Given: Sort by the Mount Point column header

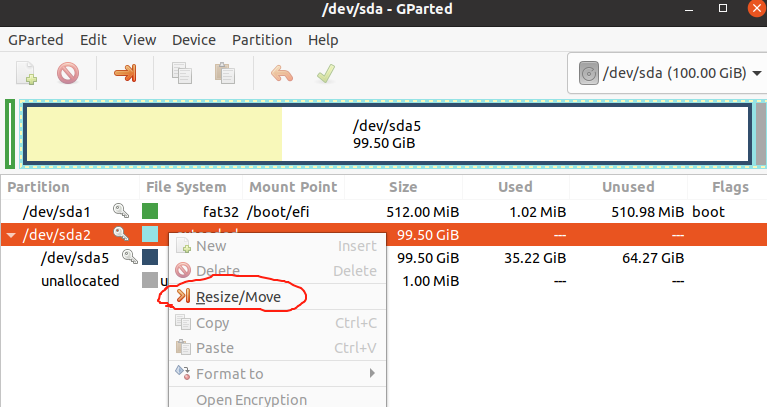Looking at the screenshot, I should (x=293, y=187).
